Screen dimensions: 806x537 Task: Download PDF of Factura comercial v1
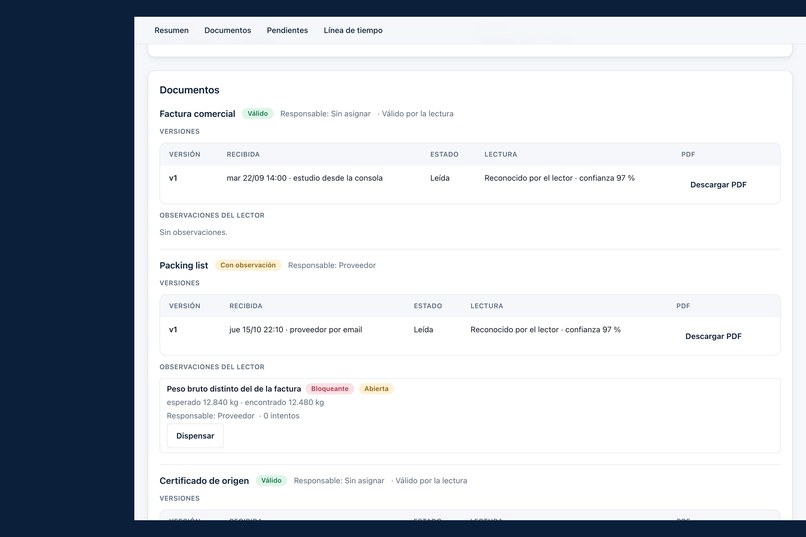click(718, 184)
